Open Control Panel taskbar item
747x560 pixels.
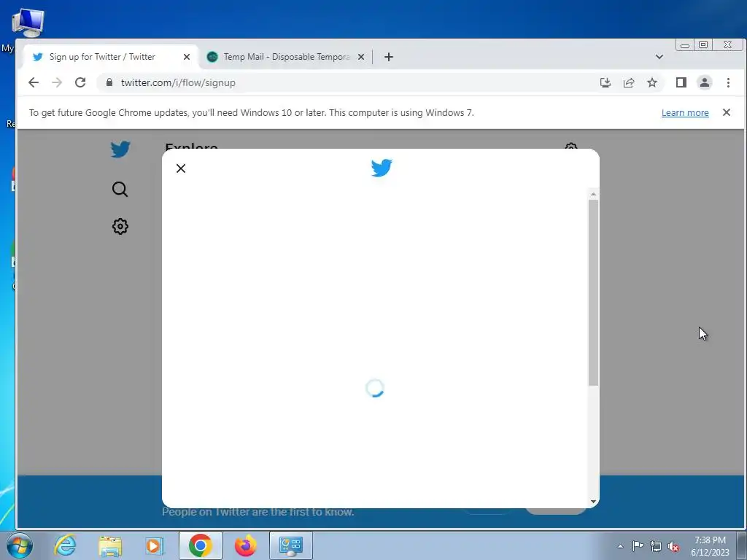[x=290, y=545]
